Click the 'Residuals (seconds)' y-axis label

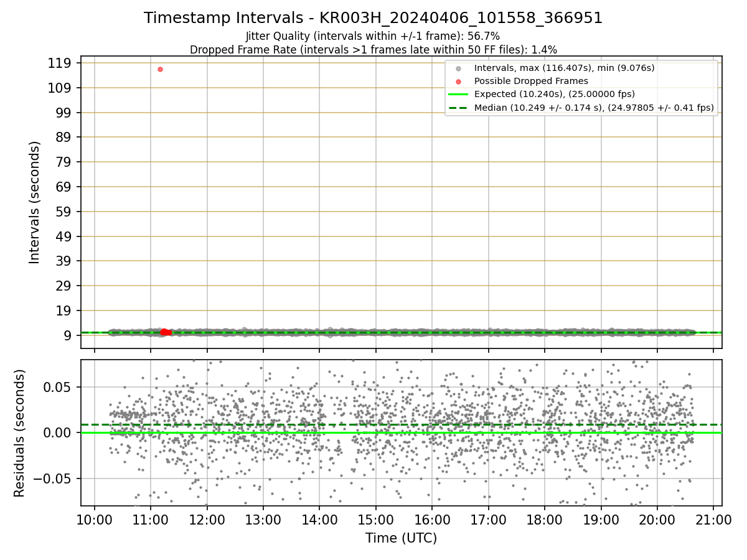point(20,433)
